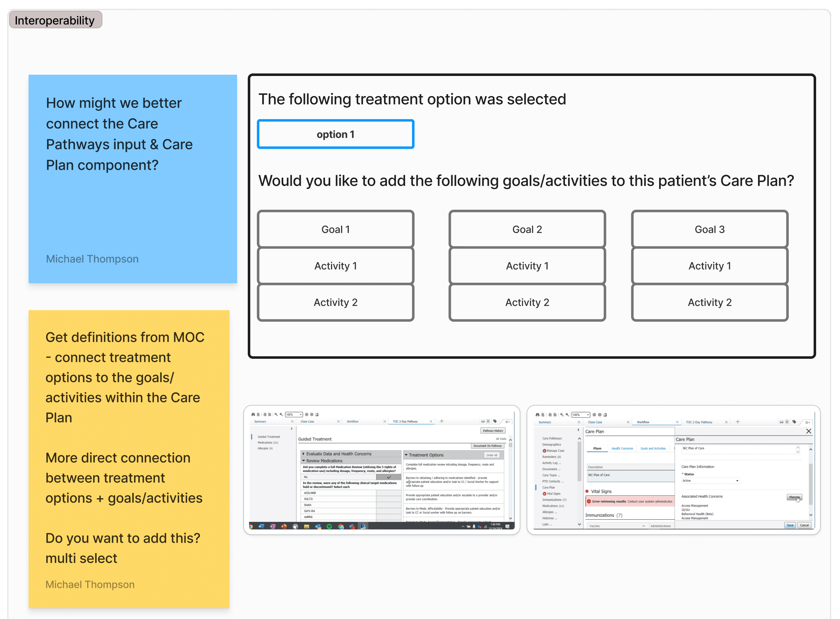Click the pin icon above Guided Treatment sidebar
Screen dimensions: 840x619
(x=292, y=429)
